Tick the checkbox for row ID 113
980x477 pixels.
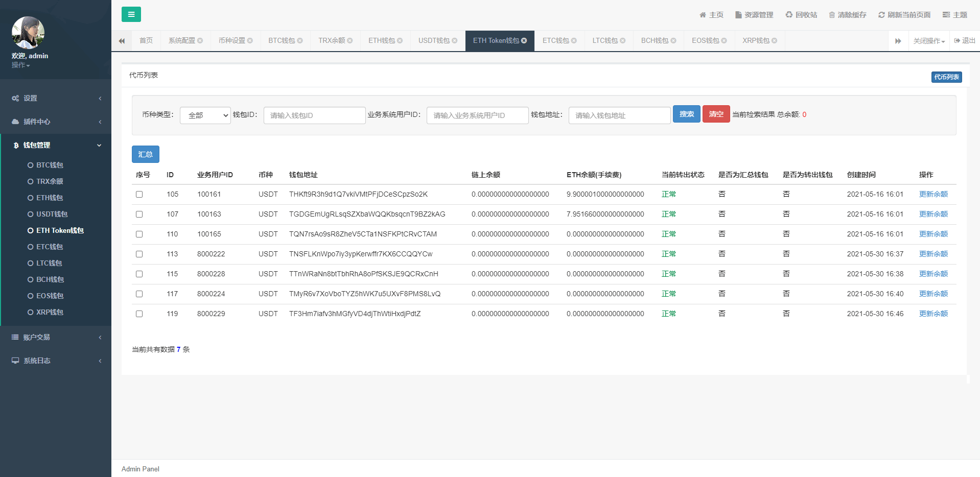click(x=139, y=254)
